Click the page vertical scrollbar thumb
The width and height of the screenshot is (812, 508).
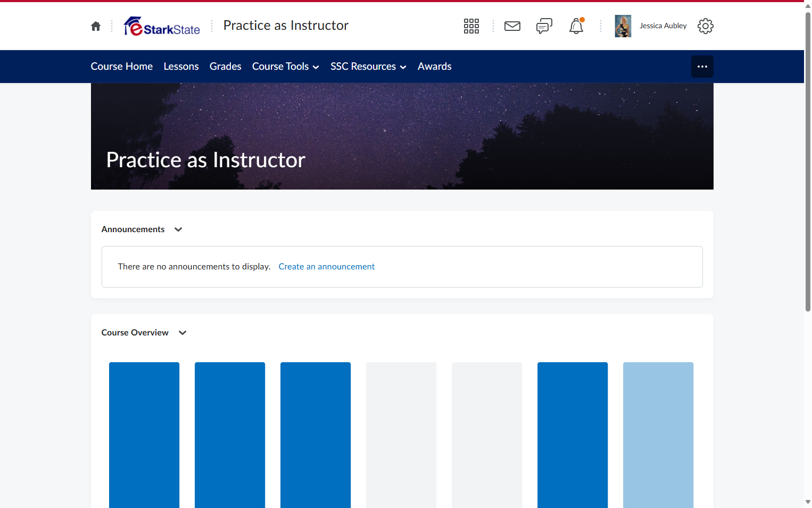[808, 161]
